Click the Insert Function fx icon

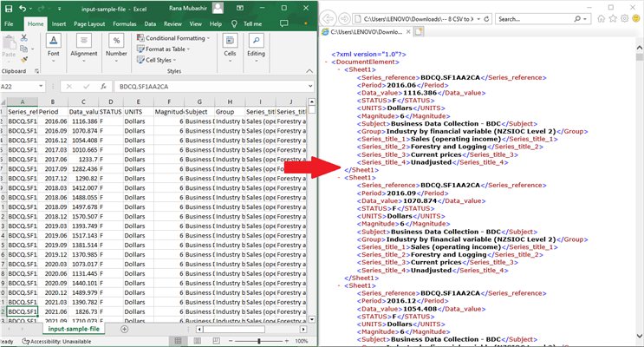[103, 87]
